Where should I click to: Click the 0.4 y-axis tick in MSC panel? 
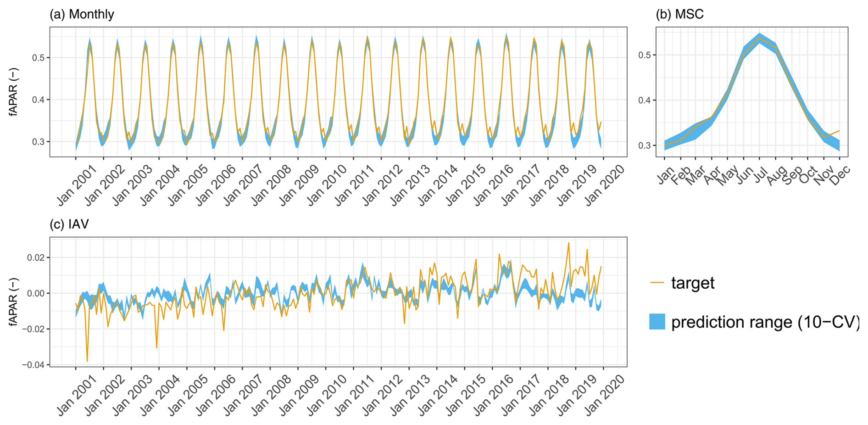tap(644, 100)
